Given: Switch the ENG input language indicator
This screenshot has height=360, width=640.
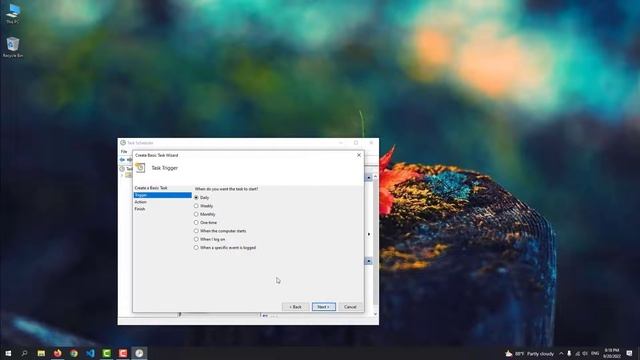Looking at the screenshot, I should (595, 353).
